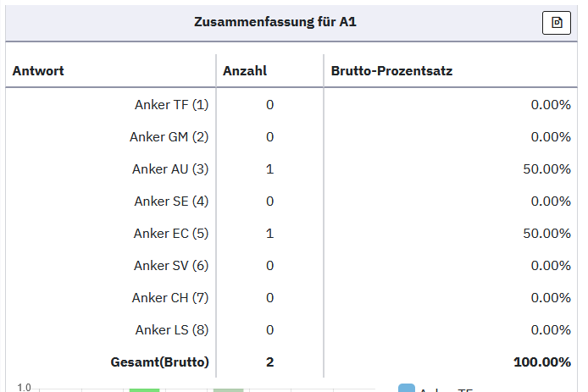This screenshot has width=588, height=392.
Task: Click the 100.00% total percentage cell
Action: pyautogui.click(x=542, y=362)
